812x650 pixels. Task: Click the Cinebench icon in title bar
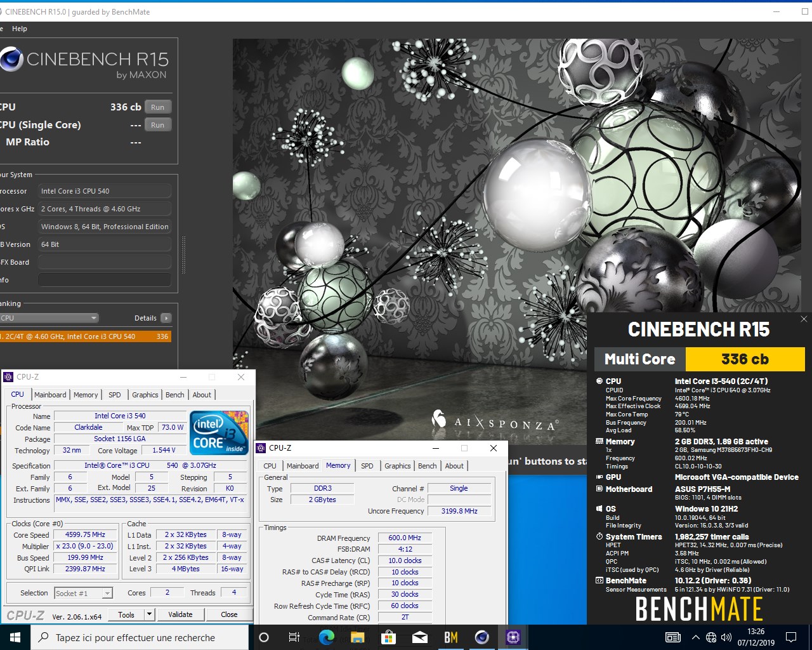(1, 11)
